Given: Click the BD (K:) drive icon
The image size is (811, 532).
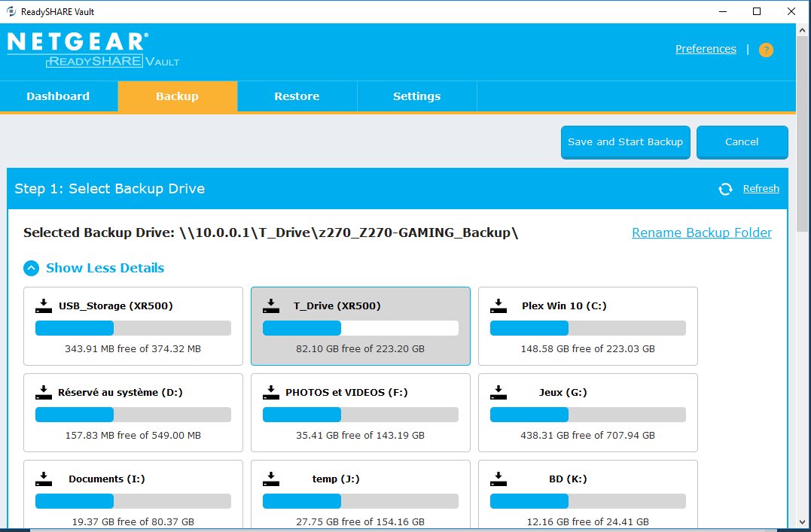Looking at the screenshot, I should pos(498,479).
